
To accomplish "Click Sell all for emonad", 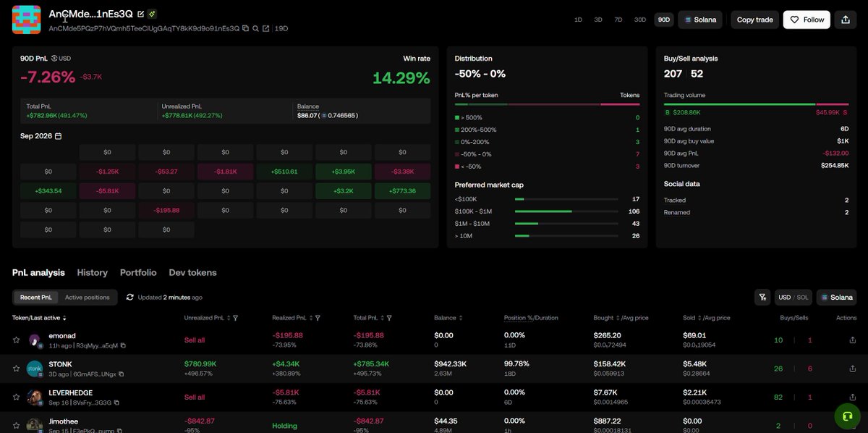I will [x=195, y=340].
